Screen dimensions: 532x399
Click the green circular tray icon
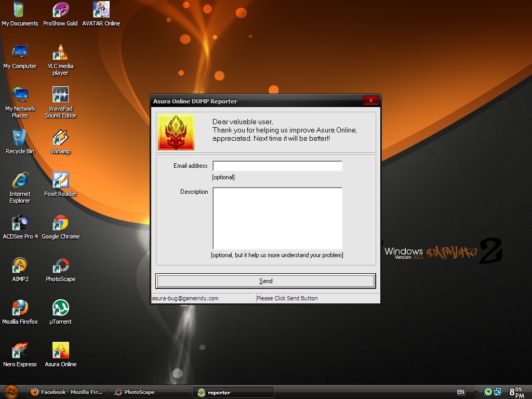pos(488,392)
